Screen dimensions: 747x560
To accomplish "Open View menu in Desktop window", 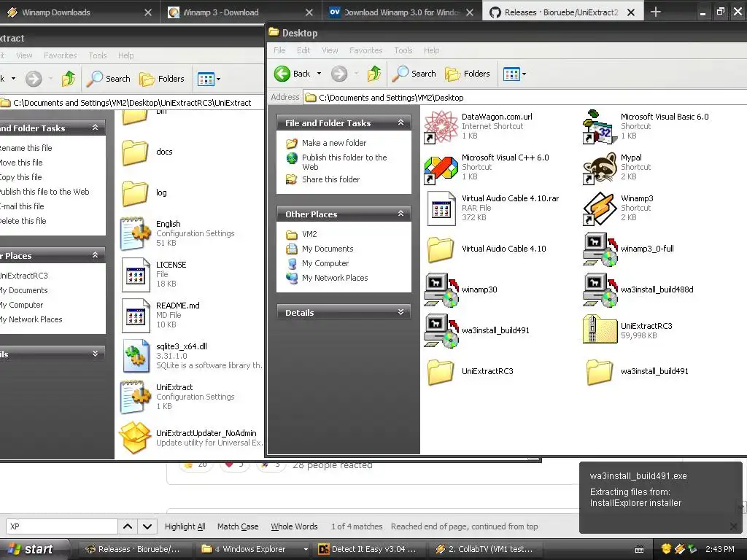I will [x=330, y=50].
